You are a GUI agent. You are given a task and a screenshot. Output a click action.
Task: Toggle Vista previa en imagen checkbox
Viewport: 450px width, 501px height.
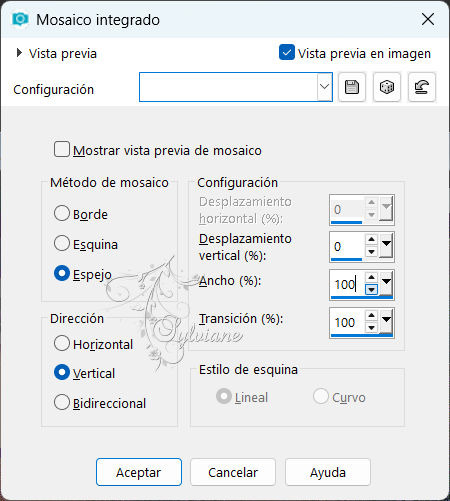pos(287,53)
